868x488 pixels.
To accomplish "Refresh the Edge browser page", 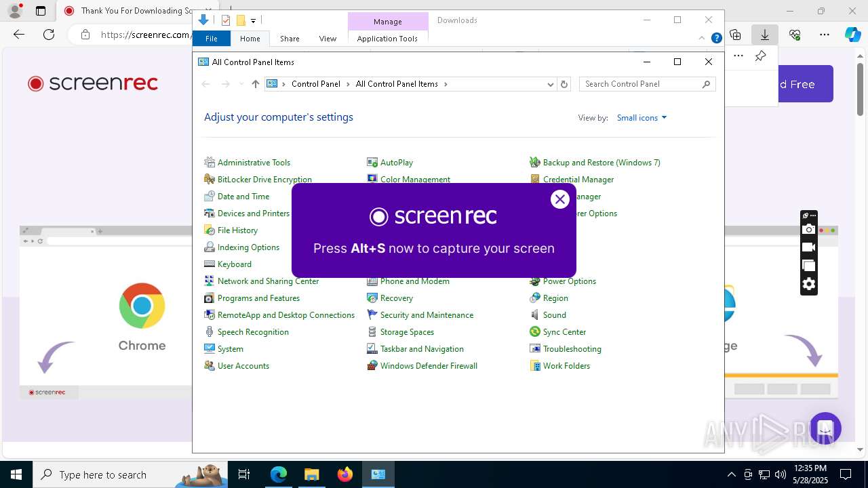I will [x=49, y=35].
